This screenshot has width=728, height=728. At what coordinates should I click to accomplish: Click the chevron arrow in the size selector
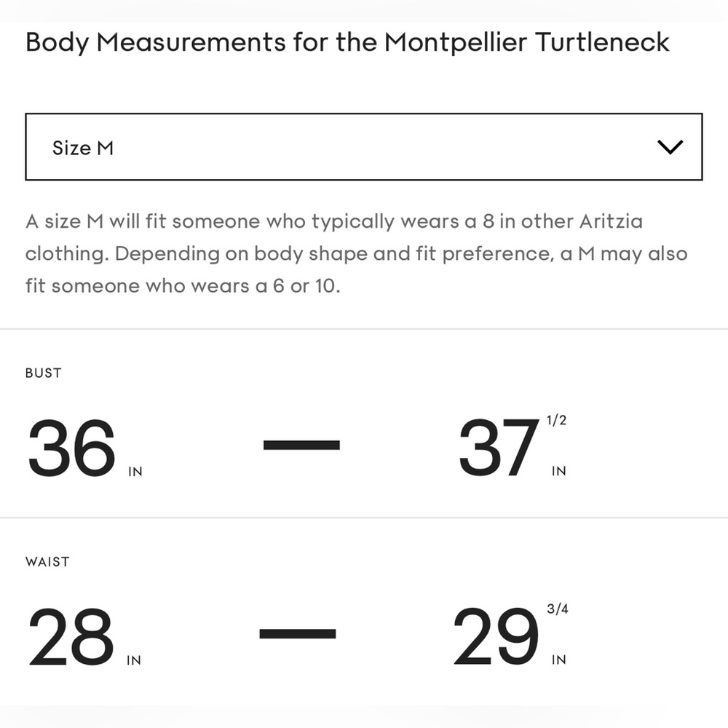(670, 147)
